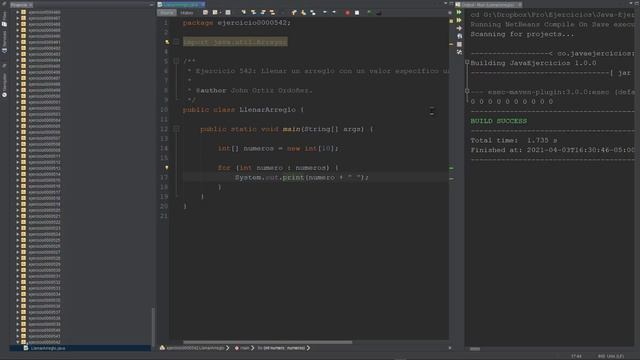Expand package ejercicio0000487 node

[18, 18]
